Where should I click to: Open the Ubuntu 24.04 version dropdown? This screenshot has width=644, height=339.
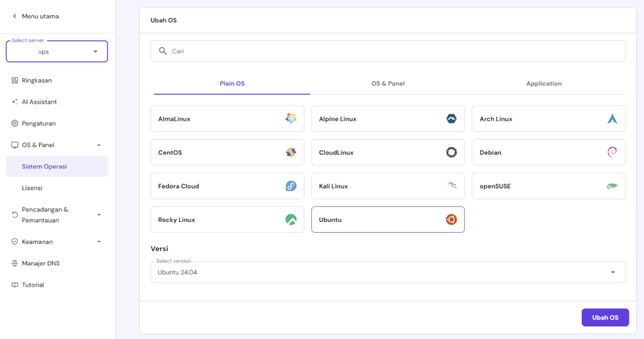[387, 272]
